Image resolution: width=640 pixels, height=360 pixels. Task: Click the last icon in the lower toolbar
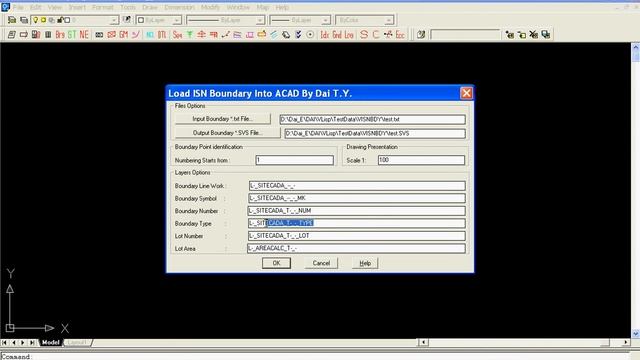click(x=546, y=35)
